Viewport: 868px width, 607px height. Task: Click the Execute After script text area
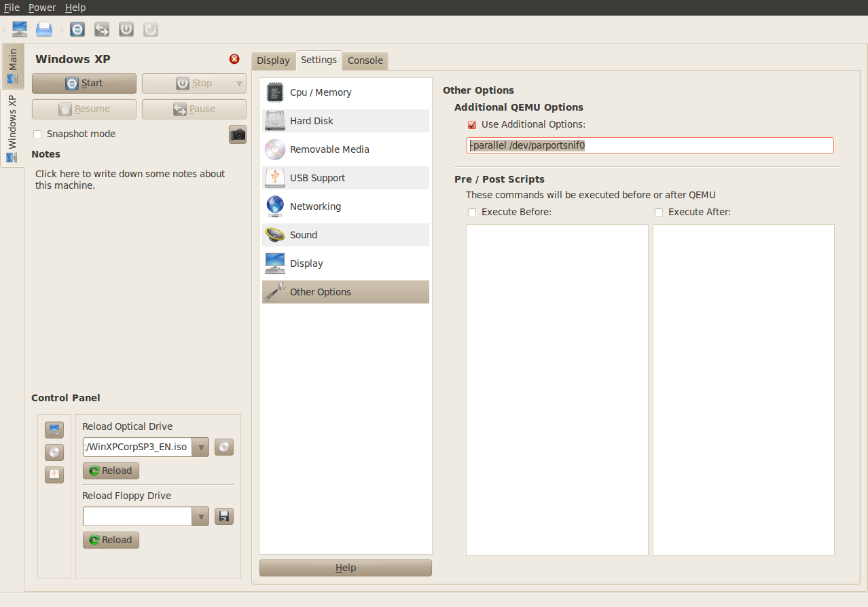744,390
